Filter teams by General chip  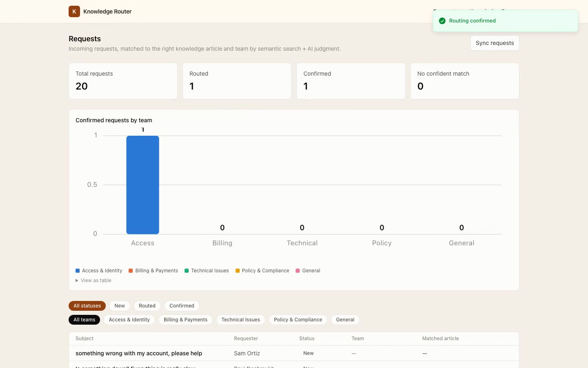tap(345, 320)
